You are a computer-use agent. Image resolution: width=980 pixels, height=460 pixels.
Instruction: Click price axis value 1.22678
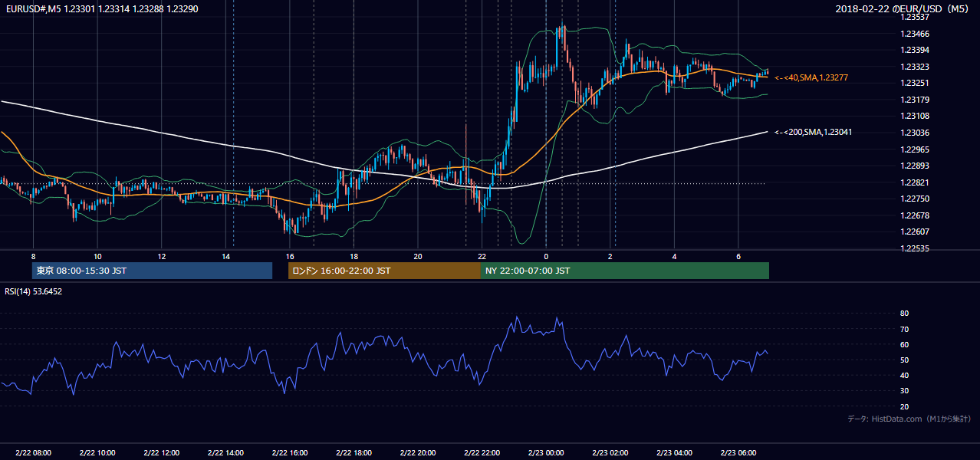tap(915, 215)
